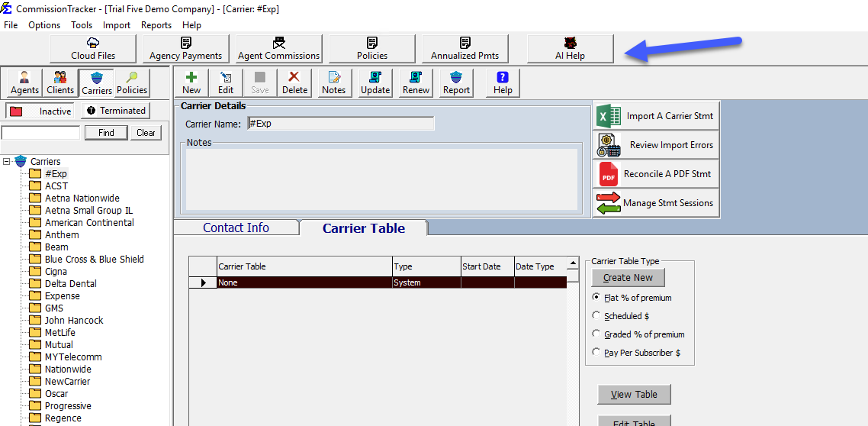Open the AI Help tool
Viewport: 868px width, 426px height.
(x=570, y=48)
